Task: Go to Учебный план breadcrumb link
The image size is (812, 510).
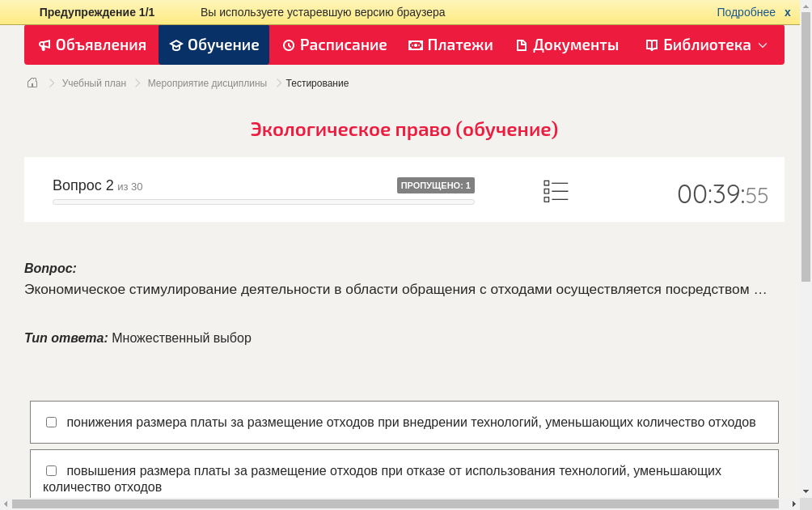Action: click(94, 83)
